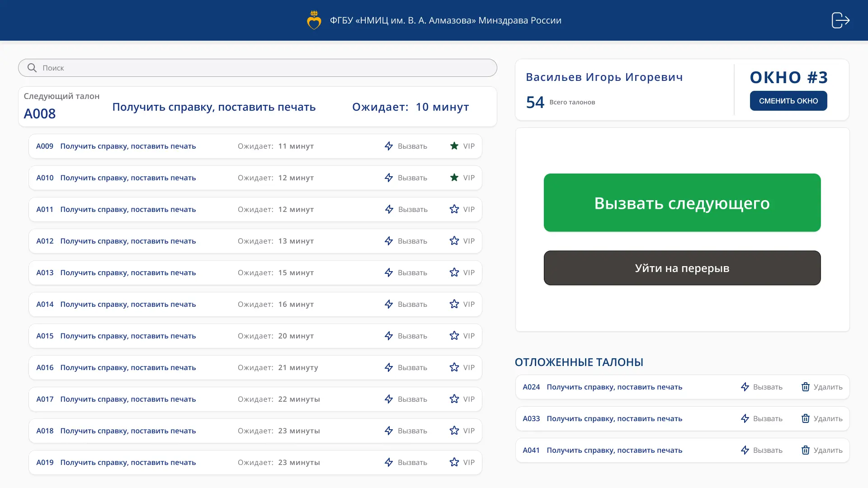
Task: Click the lightning call icon for ticket A013
Action: click(389, 272)
